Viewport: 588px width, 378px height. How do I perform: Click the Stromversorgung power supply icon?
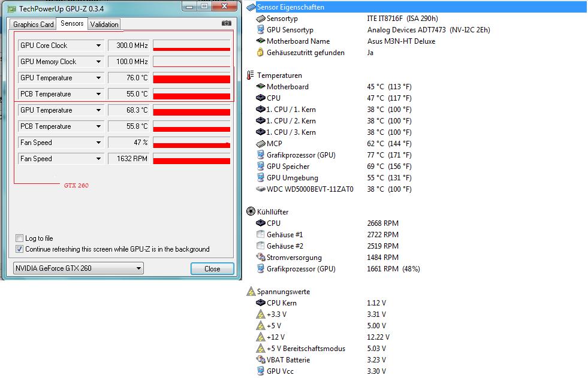261,257
